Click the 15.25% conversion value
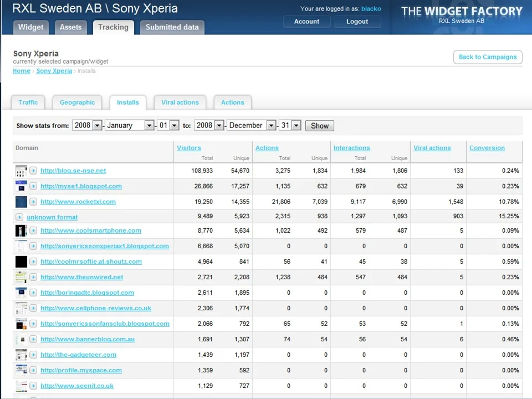Viewport: 532px width, 399px height. point(509,216)
